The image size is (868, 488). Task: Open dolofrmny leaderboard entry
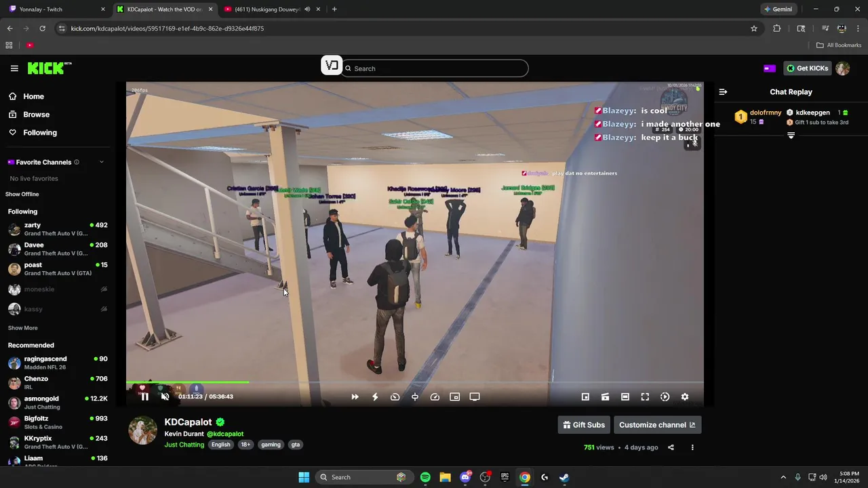[x=758, y=117]
